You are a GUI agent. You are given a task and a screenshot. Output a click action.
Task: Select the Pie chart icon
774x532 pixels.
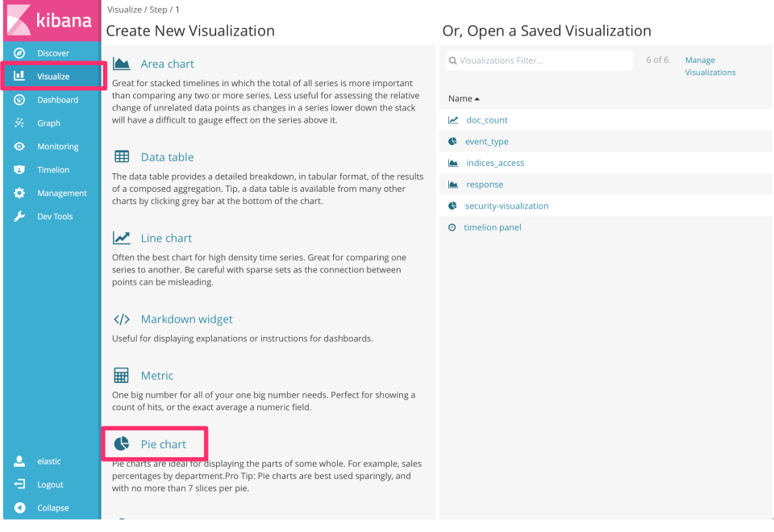pyautogui.click(x=122, y=443)
